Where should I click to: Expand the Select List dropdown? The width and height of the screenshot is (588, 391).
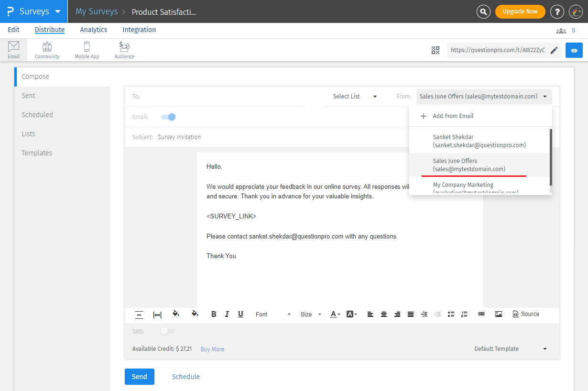coord(355,97)
